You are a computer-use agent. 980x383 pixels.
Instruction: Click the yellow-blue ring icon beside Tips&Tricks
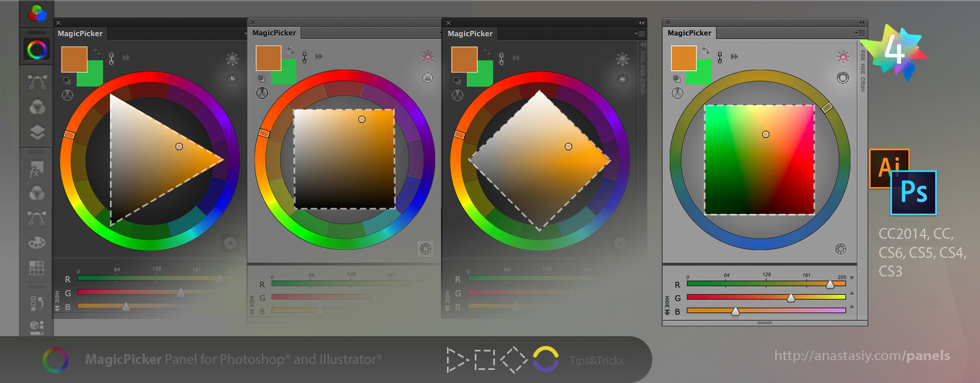(546, 359)
